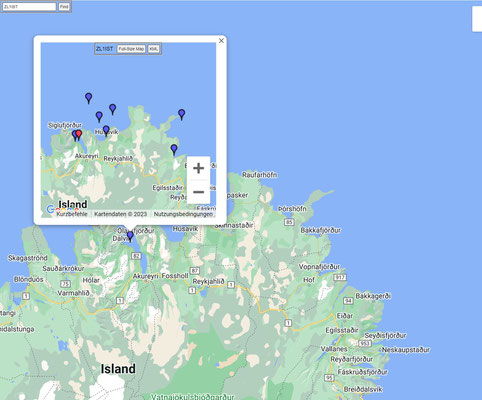Click the Eiðar label on main map

click(345, 316)
